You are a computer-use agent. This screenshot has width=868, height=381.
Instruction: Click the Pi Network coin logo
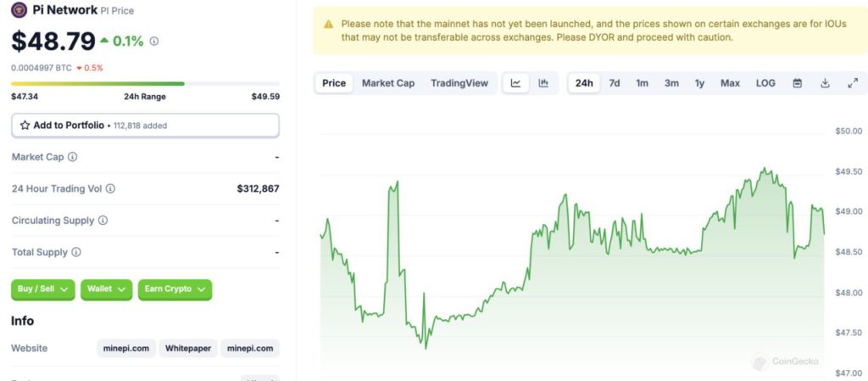[19, 9]
